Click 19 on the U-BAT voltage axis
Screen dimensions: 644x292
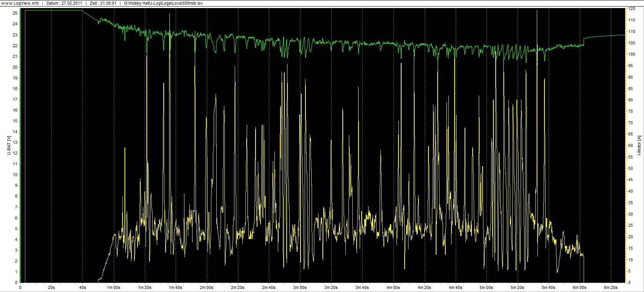tap(15, 78)
